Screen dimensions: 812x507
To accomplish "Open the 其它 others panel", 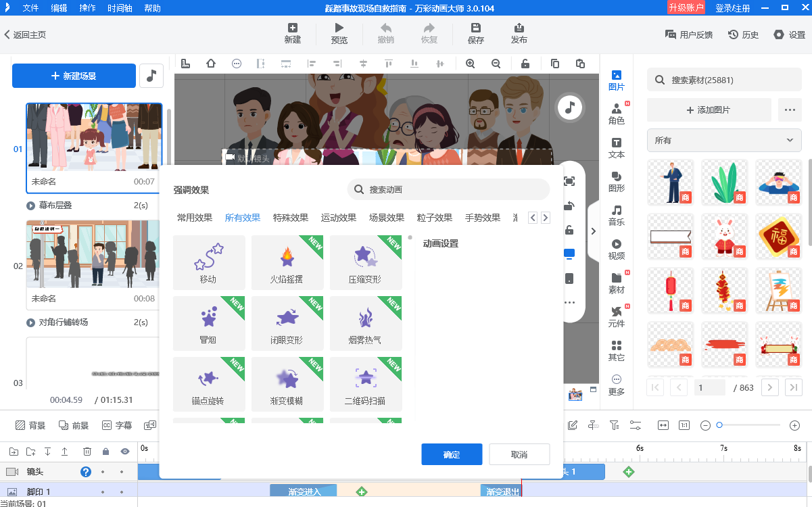I will [x=616, y=351].
